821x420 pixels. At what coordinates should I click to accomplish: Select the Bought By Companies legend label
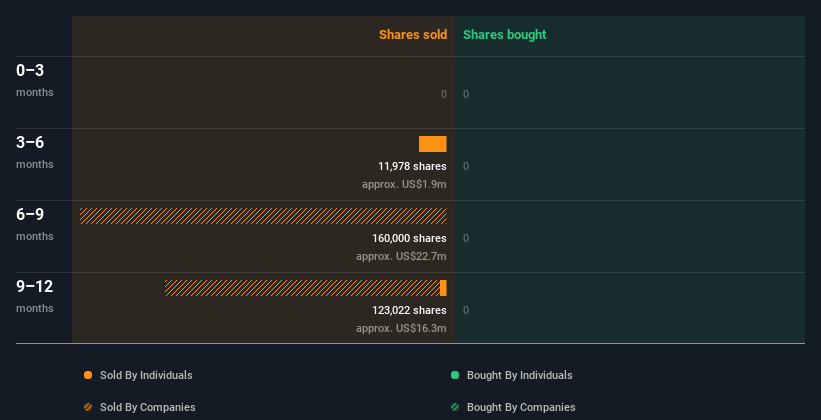point(521,407)
